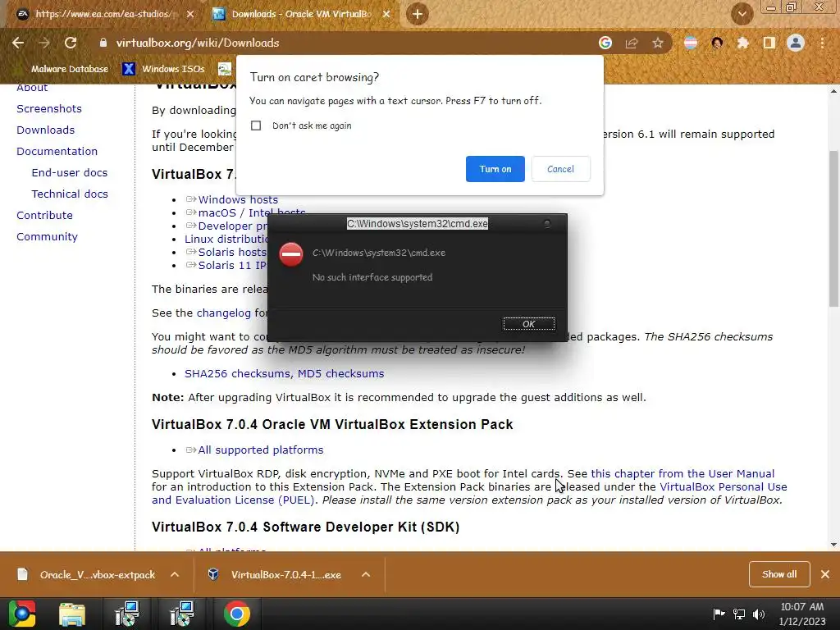The height and width of the screenshot is (630, 840).
Task: Close the downloads bar
Action: click(825, 574)
